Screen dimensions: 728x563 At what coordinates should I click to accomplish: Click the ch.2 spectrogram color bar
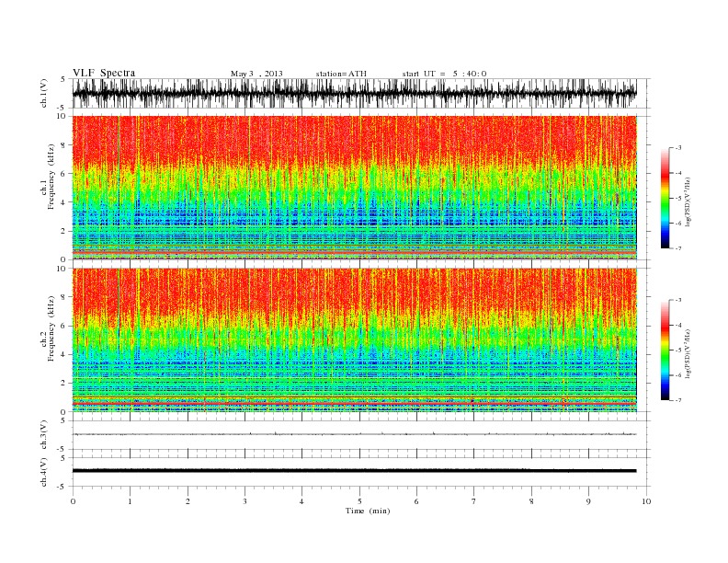pyautogui.click(x=665, y=350)
